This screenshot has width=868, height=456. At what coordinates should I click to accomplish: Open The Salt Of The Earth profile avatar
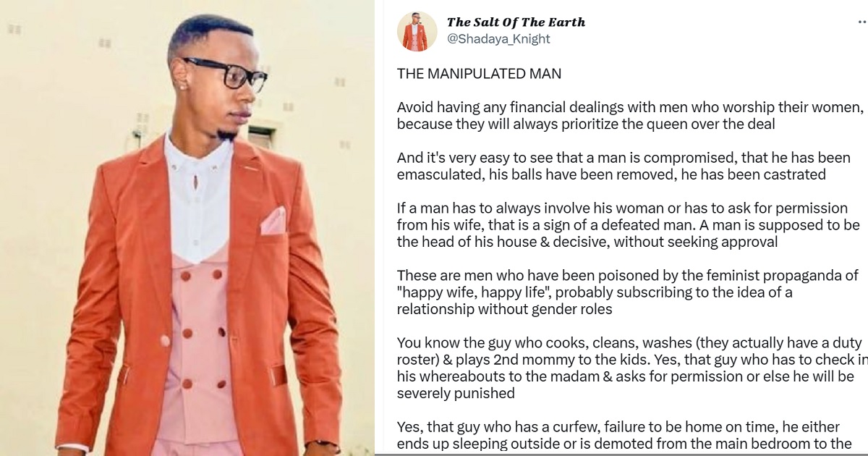point(417,31)
